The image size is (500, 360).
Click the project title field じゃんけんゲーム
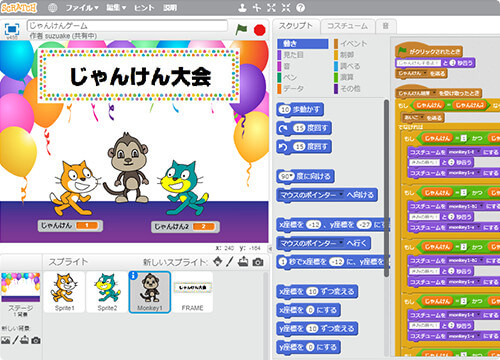pos(127,26)
